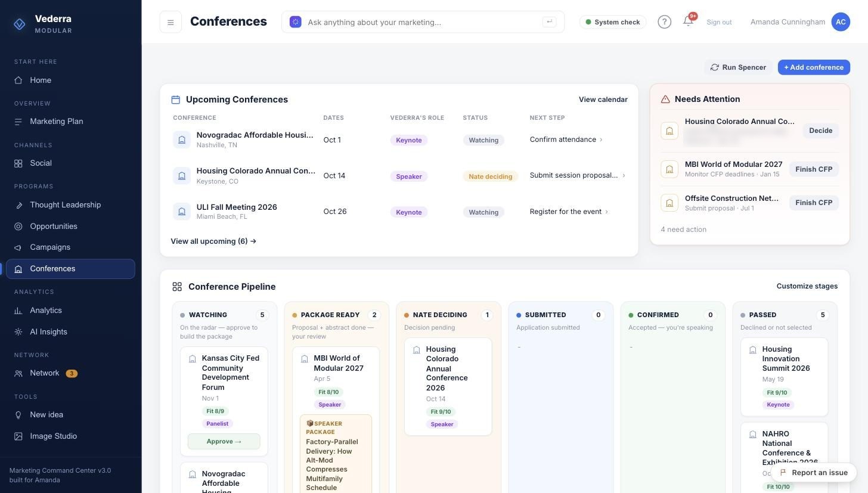Open the Speaker Package preview card
The image size is (868, 493).
[x=336, y=455]
